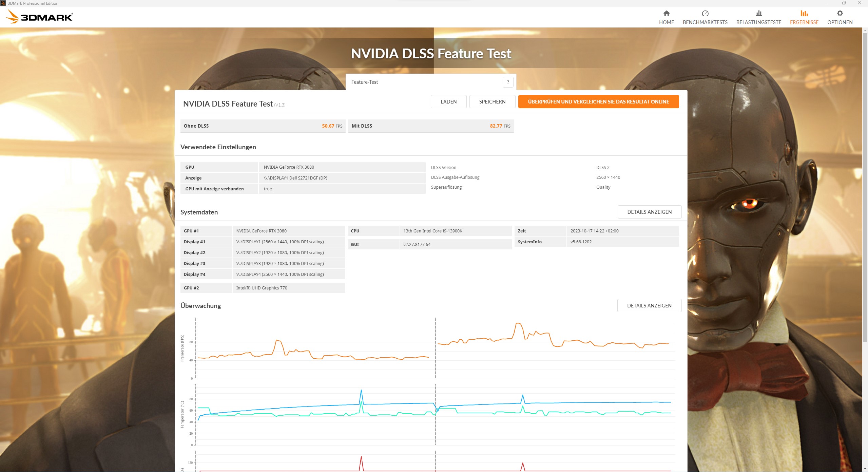Click the framerate chart divider marker
The image size is (868, 472).
436,348
